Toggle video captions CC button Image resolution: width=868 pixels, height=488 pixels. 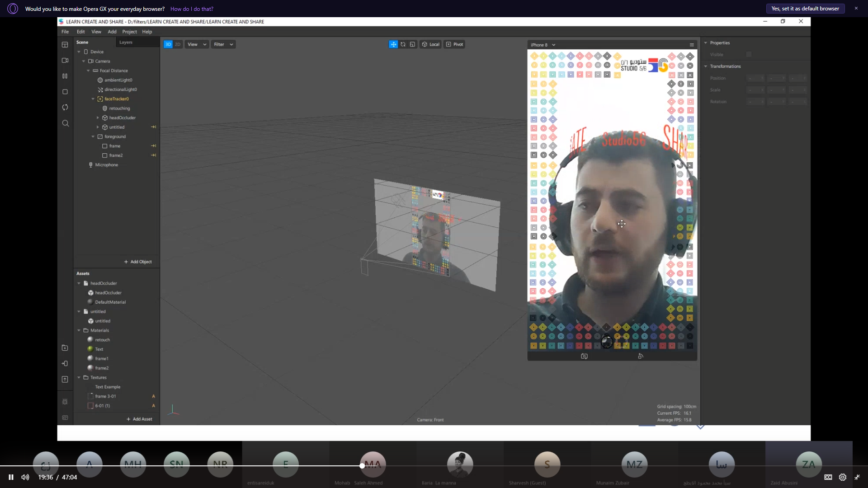point(828,477)
